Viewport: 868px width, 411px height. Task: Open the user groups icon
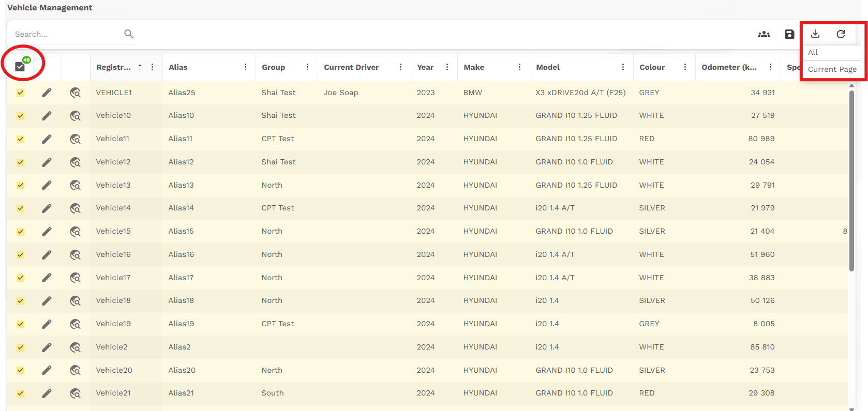(764, 34)
